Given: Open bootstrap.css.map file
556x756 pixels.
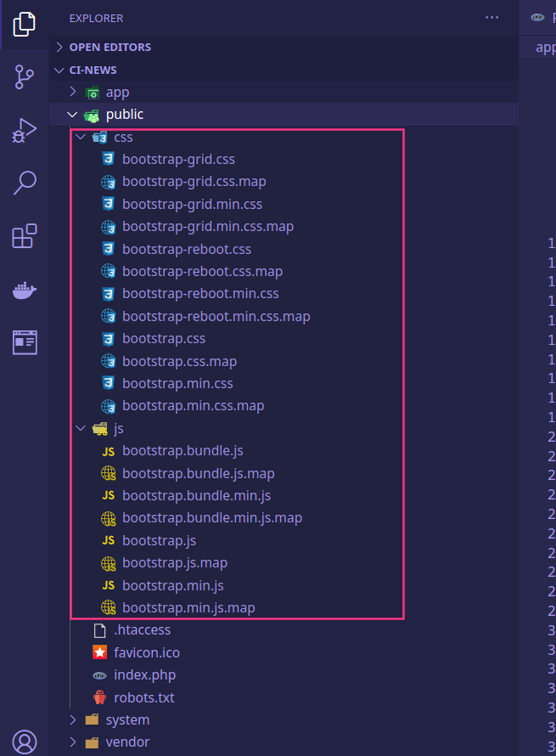Looking at the screenshot, I should [179, 361].
